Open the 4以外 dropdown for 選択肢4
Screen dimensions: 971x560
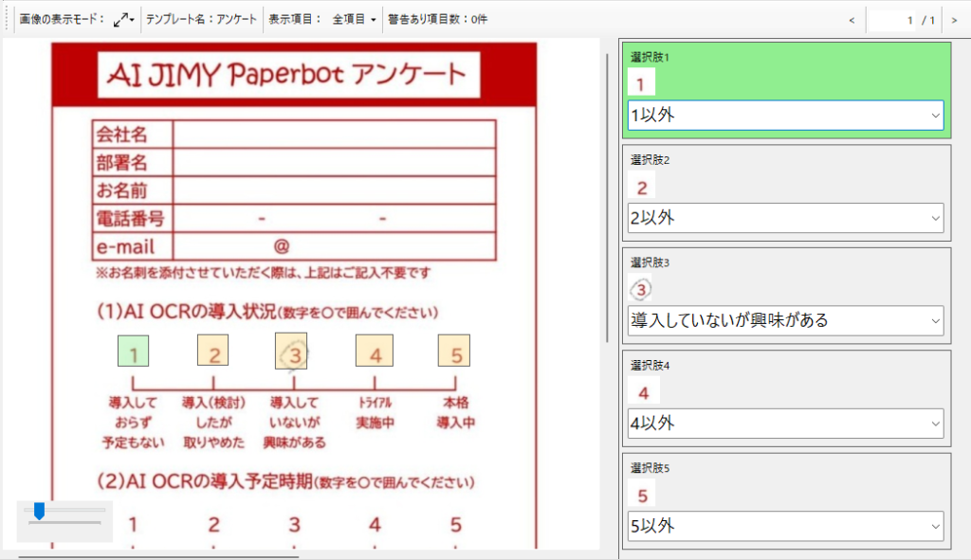point(786,424)
